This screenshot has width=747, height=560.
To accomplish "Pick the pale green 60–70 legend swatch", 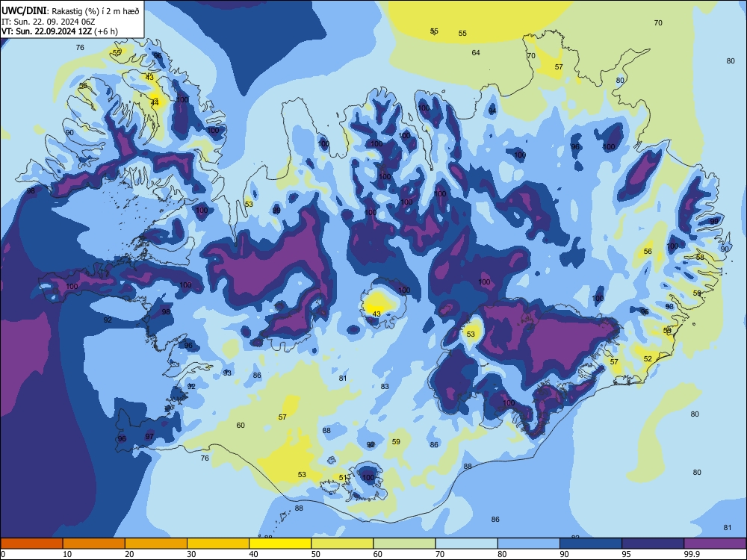I will pos(404,544).
